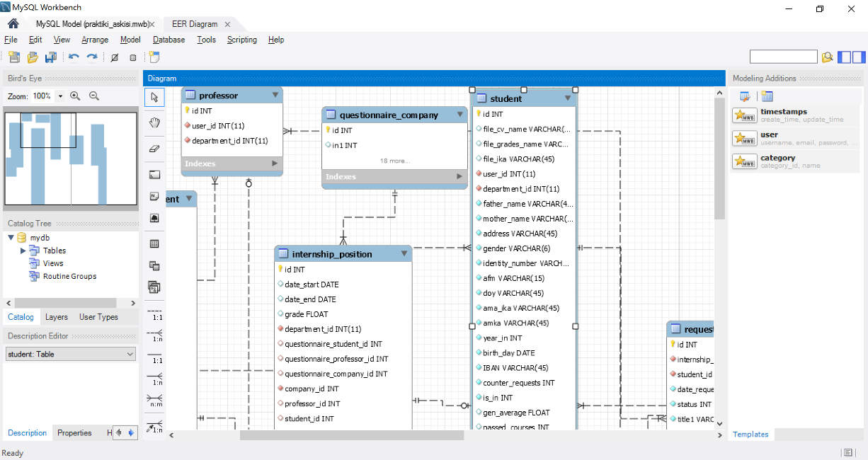Select the image placement tool
The height and width of the screenshot is (460, 868).
tap(154, 219)
